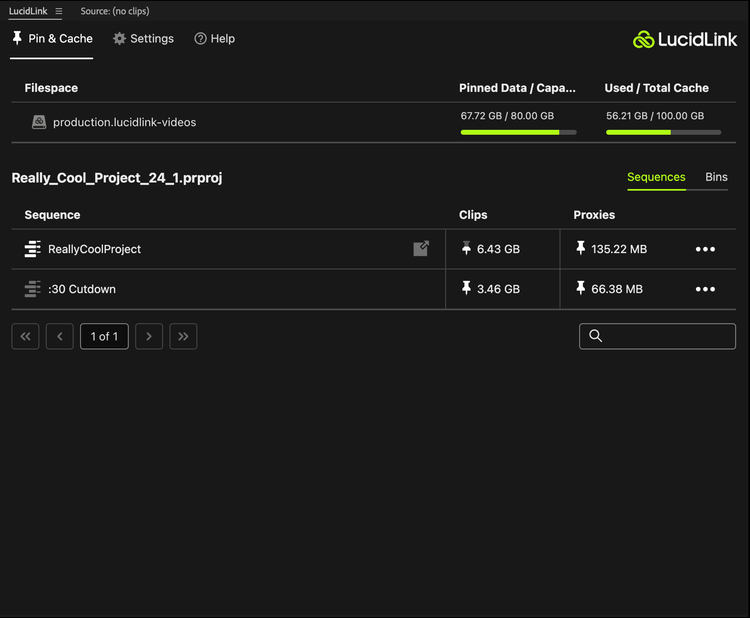Open more options for :30 Cutdown

point(705,289)
